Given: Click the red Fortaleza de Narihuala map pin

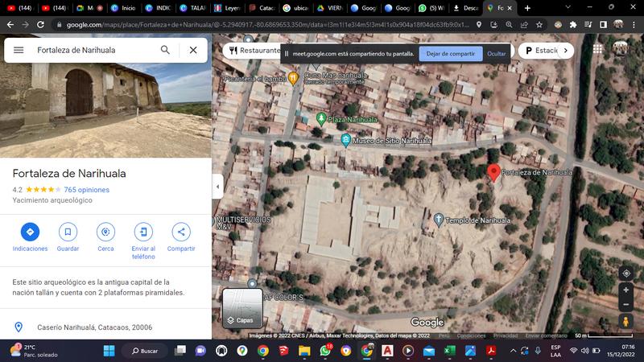Looking at the screenshot, I should click(493, 172).
